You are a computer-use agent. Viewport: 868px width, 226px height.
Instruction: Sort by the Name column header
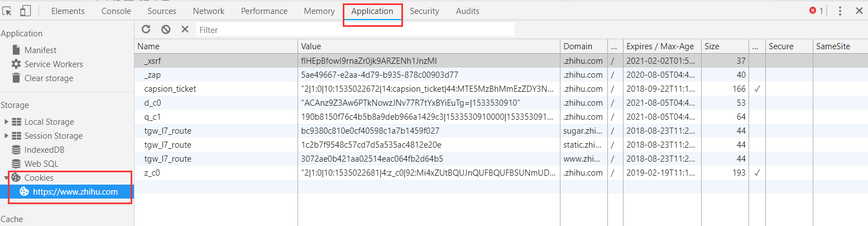click(216, 46)
